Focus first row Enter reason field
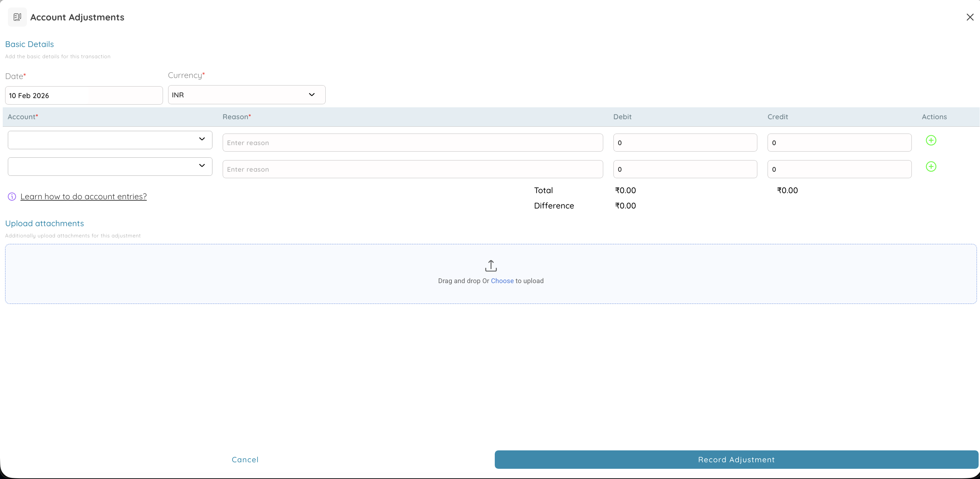 click(x=412, y=142)
